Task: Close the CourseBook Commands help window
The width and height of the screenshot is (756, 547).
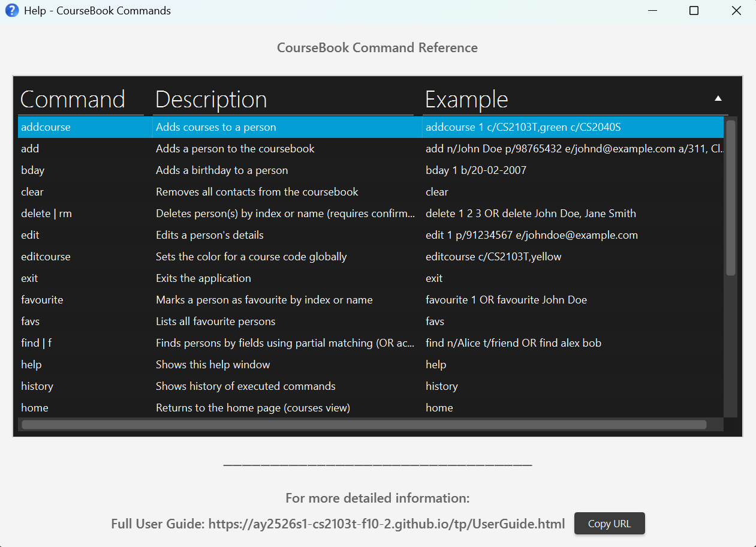Action: tap(736, 11)
